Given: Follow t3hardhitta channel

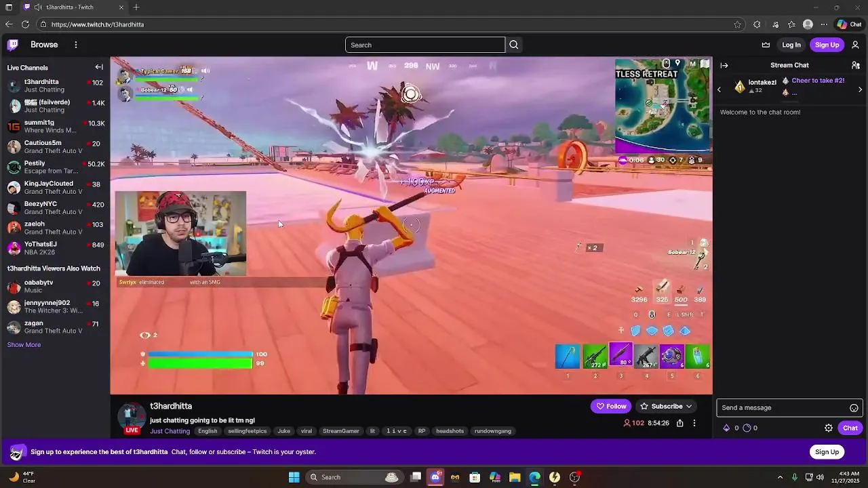Looking at the screenshot, I should pyautogui.click(x=611, y=406).
